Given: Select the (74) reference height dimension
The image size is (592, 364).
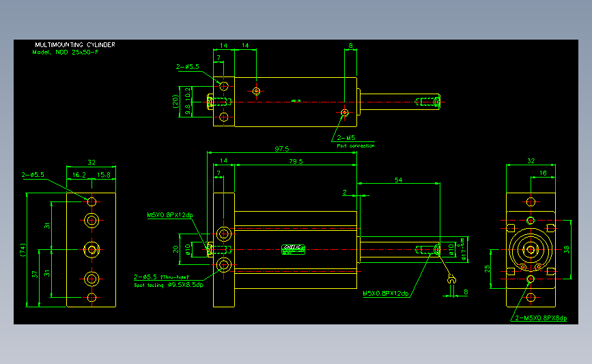Looking at the screenshot, I should click(23, 249).
